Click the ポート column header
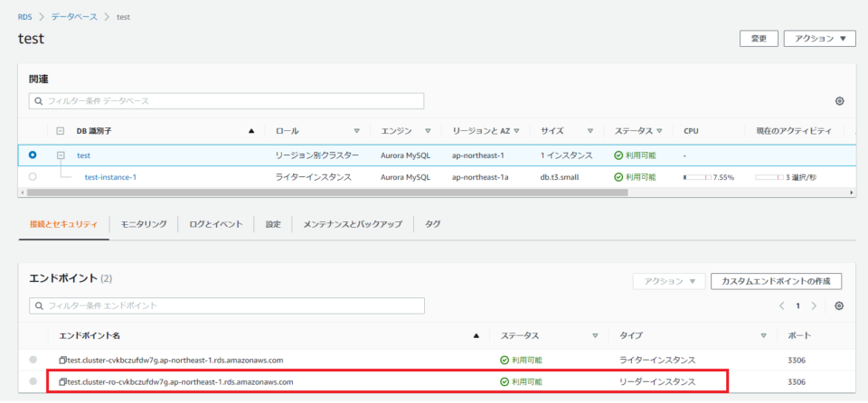 coord(798,335)
